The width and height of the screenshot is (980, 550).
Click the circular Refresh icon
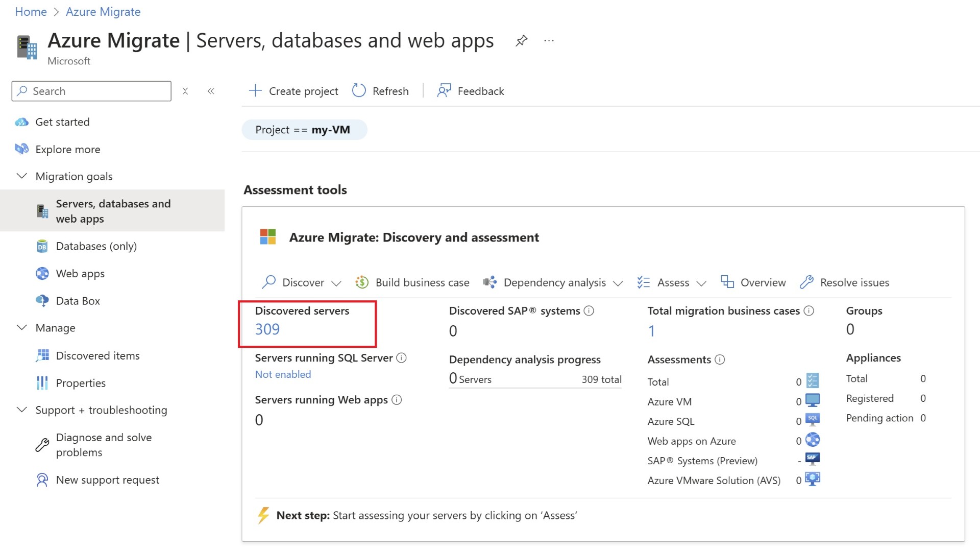[359, 90]
